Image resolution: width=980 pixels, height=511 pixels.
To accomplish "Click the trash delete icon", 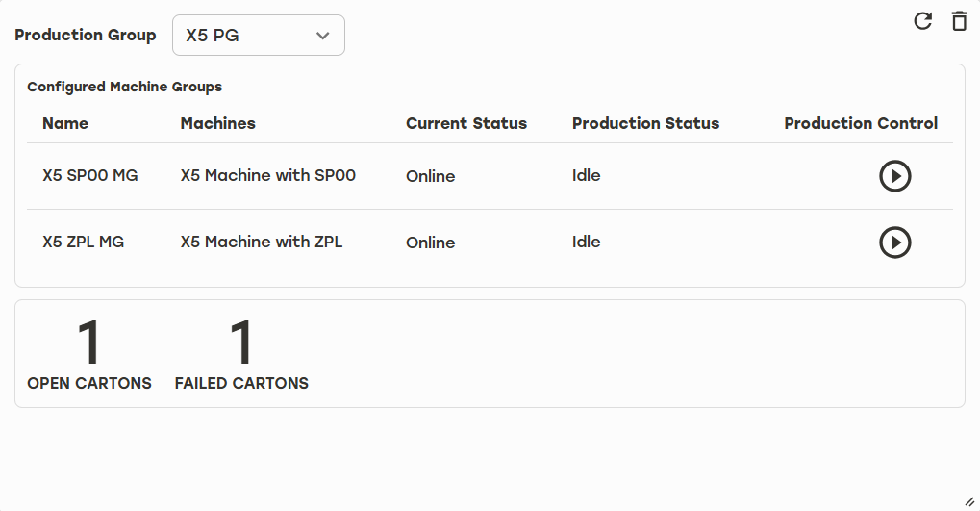I will click(x=959, y=20).
